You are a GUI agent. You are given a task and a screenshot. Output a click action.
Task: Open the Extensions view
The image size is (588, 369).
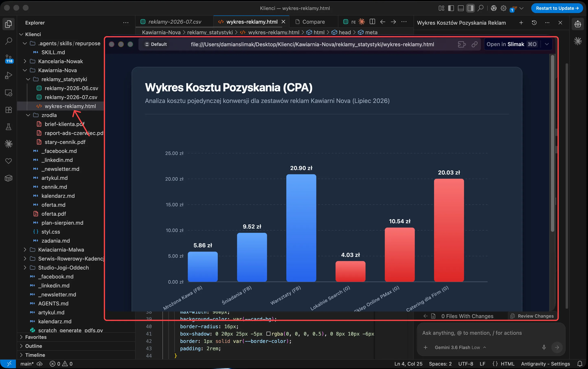tap(9, 110)
